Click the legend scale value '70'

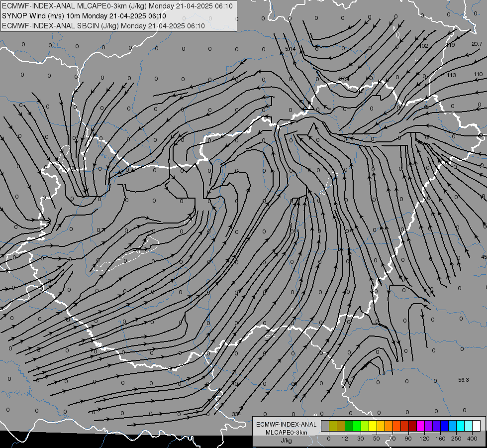tap(392, 439)
